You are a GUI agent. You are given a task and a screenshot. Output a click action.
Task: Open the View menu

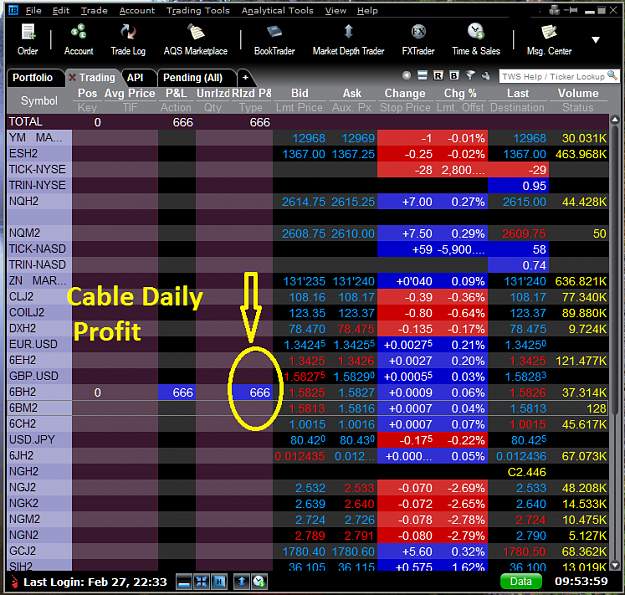pyautogui.click(x=335, y=11)
